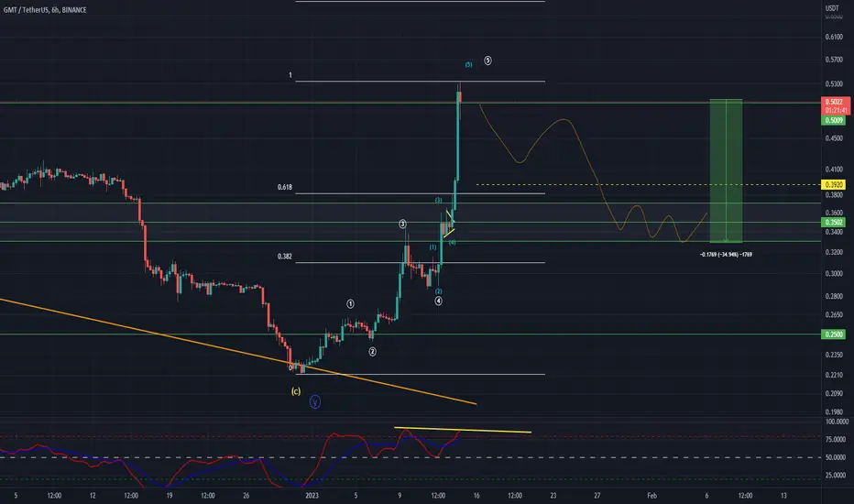Click 0.4500 on the price axis

pyautogui.click(x=834, y=138)
